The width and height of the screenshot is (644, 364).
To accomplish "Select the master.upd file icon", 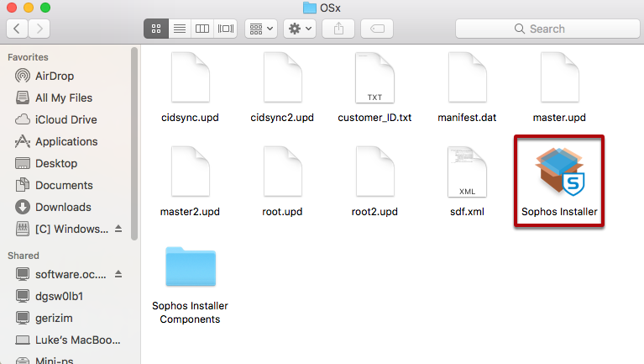I will pos(560,77).
